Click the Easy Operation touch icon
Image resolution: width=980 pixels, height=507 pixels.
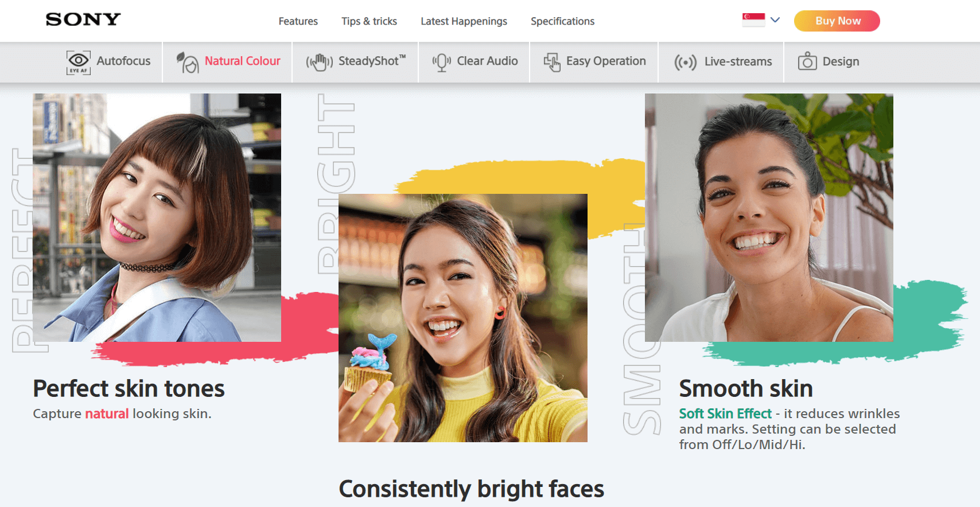(x=552, y=62)
